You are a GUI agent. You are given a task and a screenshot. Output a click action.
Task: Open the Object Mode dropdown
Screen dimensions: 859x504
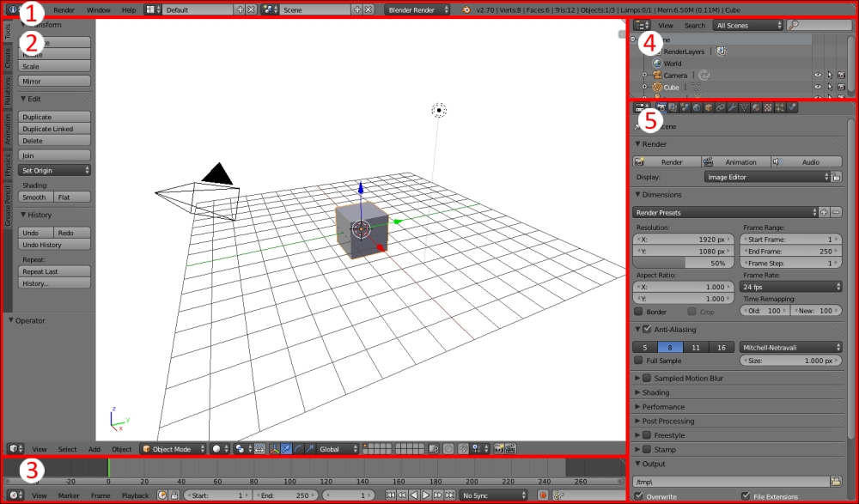[174, 449]
